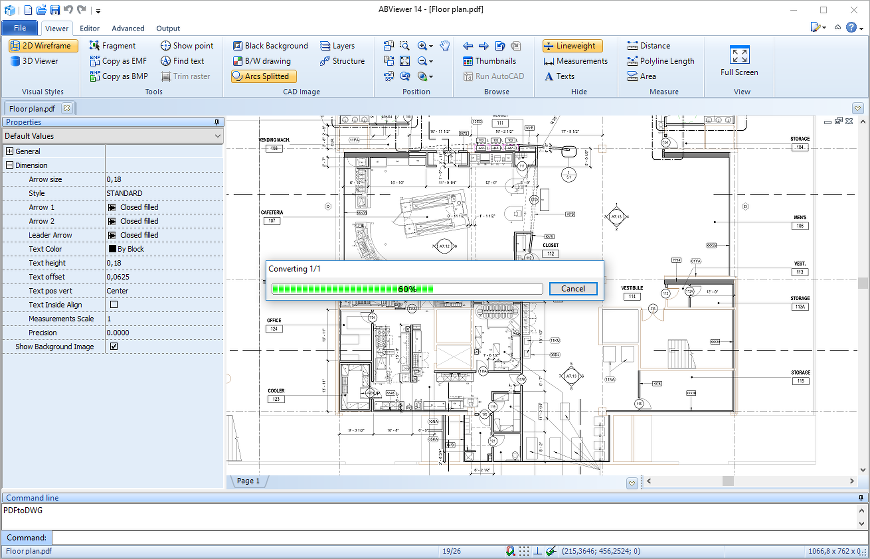Check the Text Inside Align checkbox
This screenshot has height=559, width=870.
pyautogui.click(x=114, y=304)
